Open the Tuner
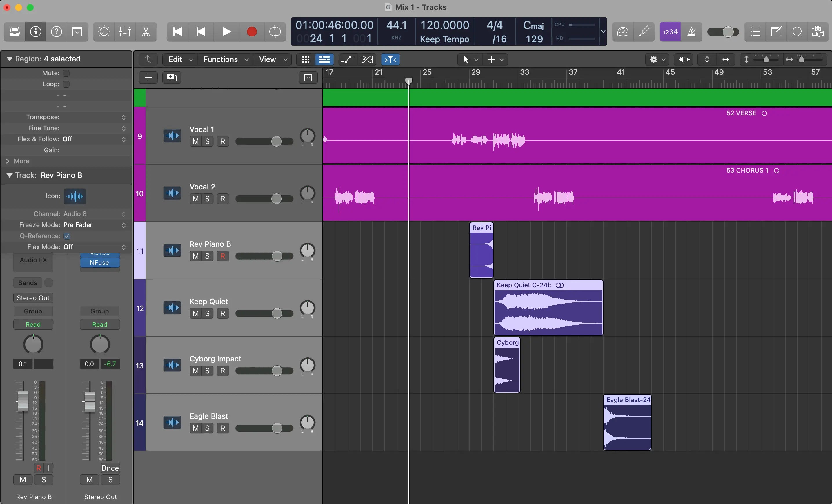 pos(644,32)
